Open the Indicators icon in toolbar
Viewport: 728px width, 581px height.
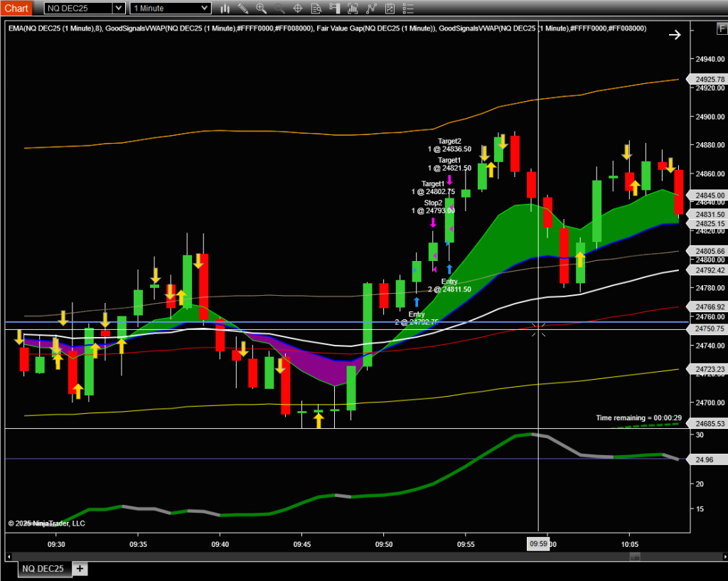point(353,9)
